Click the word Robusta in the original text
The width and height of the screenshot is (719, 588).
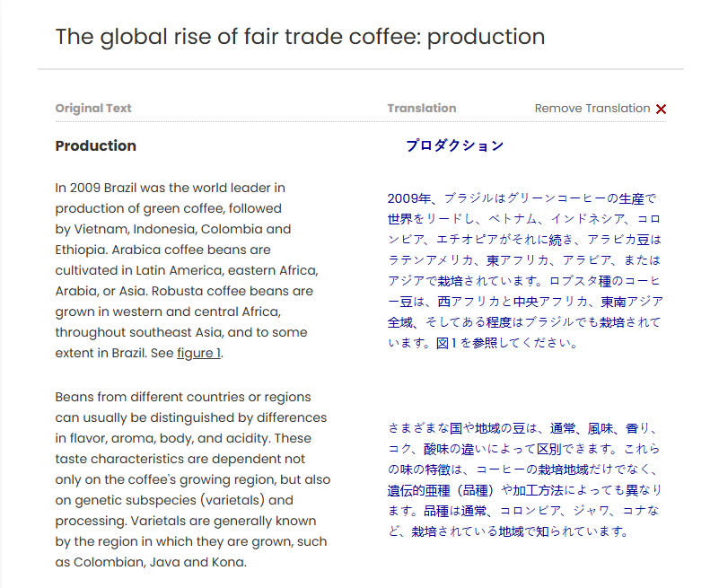click(181, 291)
